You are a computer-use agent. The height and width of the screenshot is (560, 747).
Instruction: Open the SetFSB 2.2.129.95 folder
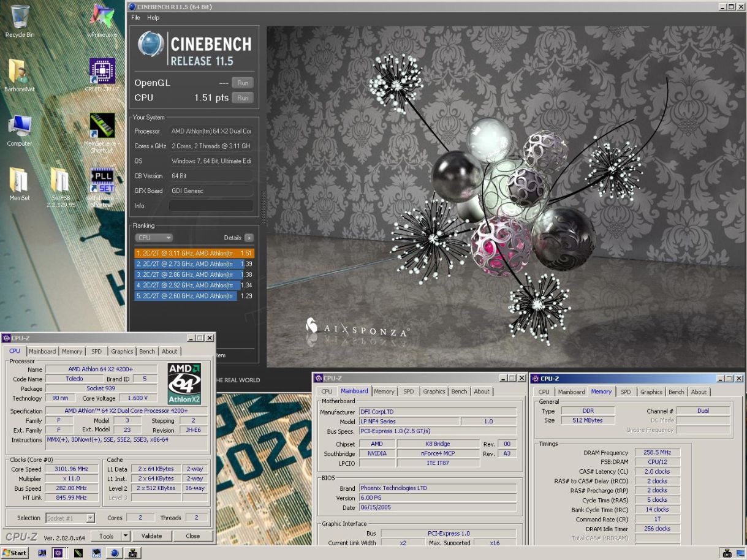pos(60,187)
